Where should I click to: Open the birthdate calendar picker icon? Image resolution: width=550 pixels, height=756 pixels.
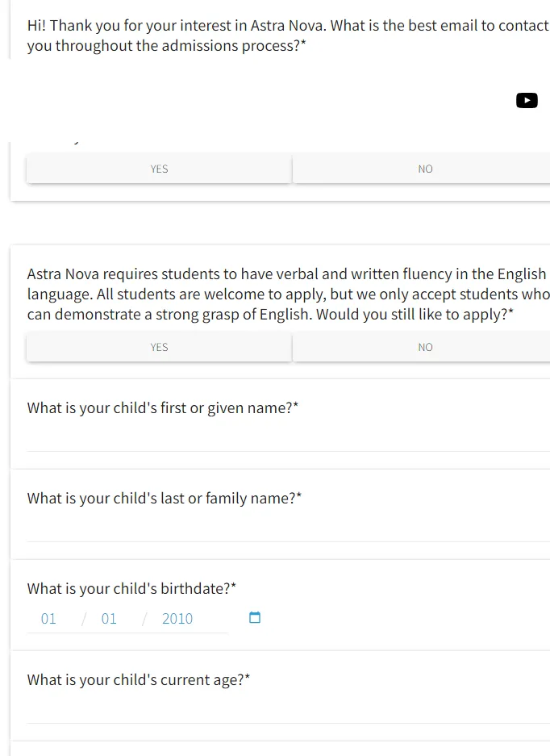(255, 617)
